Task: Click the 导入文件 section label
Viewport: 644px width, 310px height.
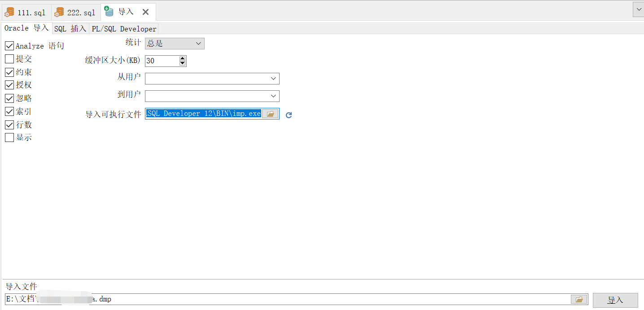Action: (x=22, y=286)
